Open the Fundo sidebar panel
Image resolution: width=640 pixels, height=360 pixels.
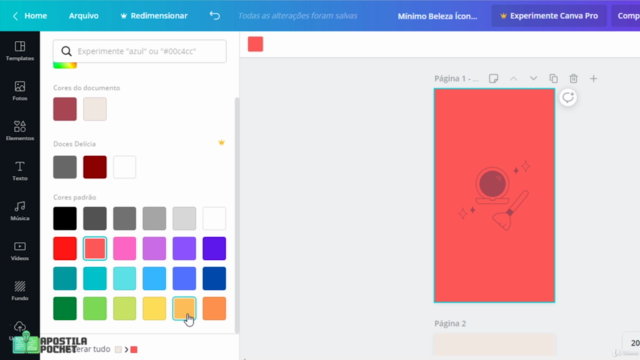click(x=20, y=291)
